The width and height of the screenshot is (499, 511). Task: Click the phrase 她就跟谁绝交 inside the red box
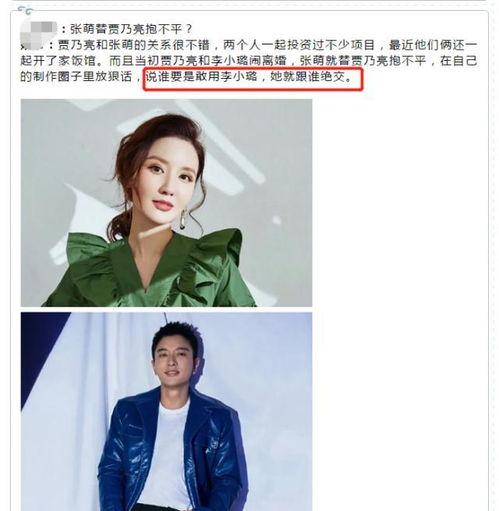tap(308, 77)
